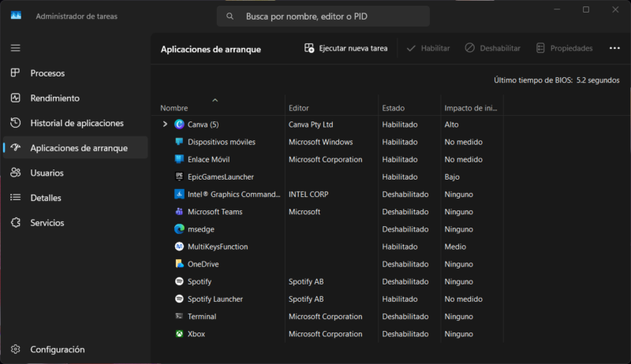Click the Dispositivos móviles icon
Image resolution: width=631 pixels, height=364 pixels.
(x=179, y=141)
